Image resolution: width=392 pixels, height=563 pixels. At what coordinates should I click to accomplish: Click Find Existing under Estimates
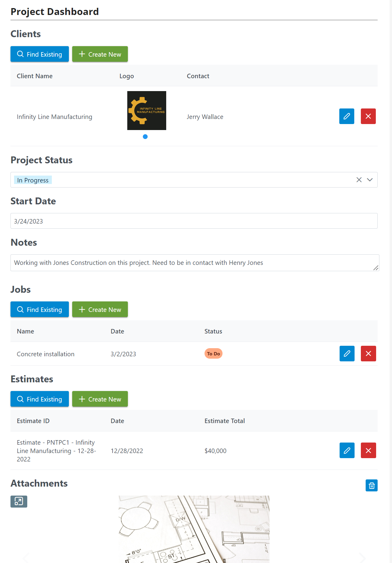(40, 399)
